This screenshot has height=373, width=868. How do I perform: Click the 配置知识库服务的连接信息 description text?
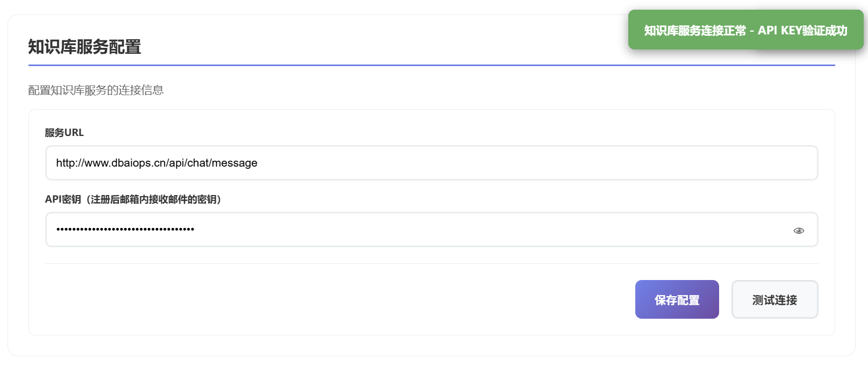(x=96, y=90)
